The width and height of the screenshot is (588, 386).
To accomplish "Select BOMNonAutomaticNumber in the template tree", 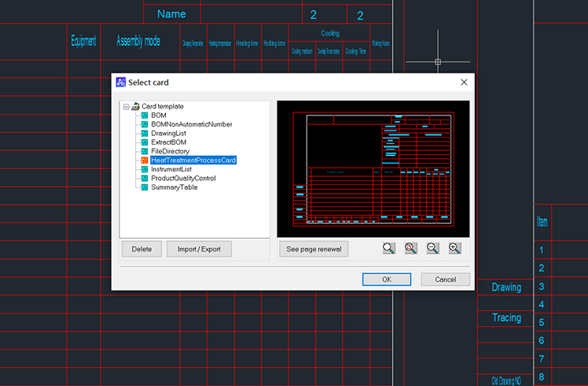I will tap(191, 124).
